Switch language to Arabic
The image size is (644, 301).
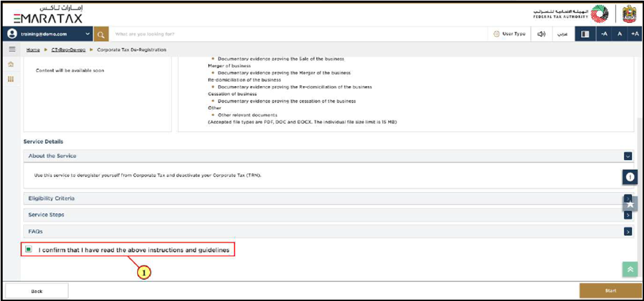click(x=561, y=34)
